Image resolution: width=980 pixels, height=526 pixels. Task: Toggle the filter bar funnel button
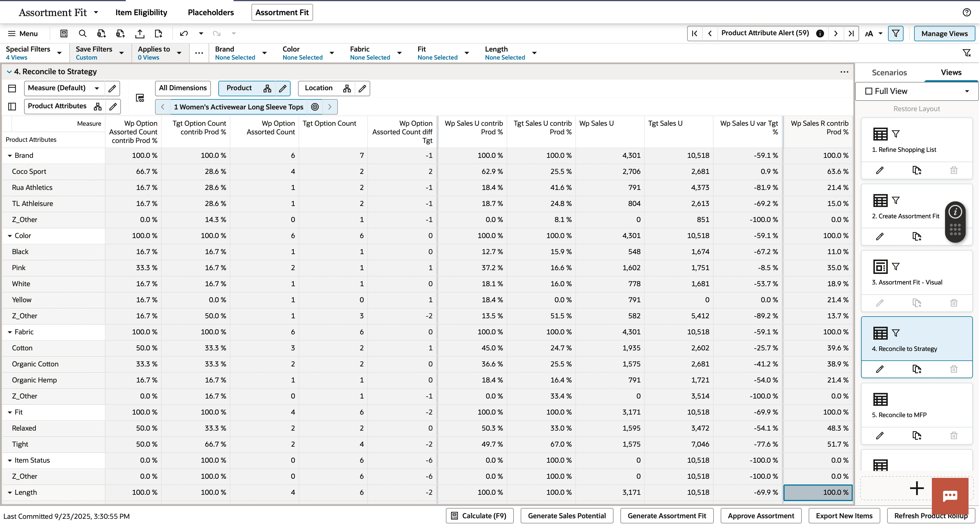coord(895,34)
